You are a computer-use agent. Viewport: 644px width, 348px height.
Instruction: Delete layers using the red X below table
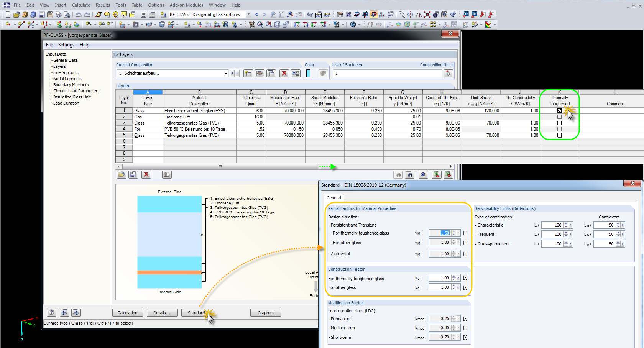[146, 174]
